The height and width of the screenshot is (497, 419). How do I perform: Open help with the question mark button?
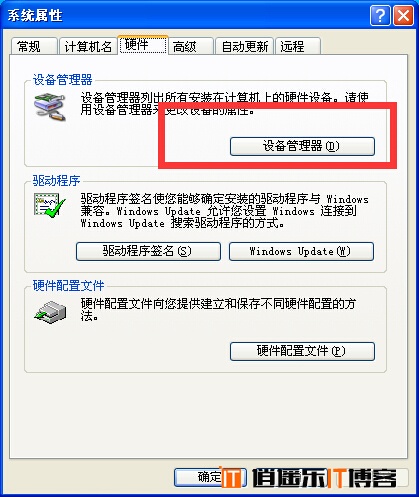point(380,16)
